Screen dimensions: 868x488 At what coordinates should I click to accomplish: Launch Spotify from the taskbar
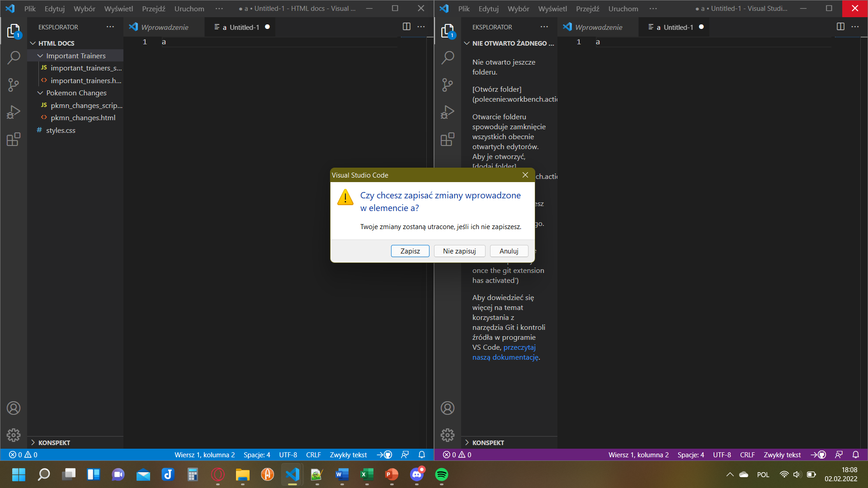[x=441, y=475]
